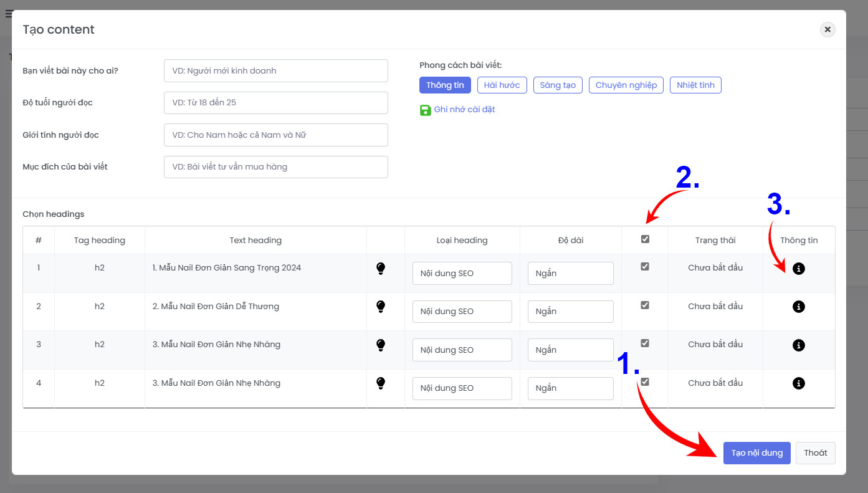
Task: Focus the Mục đích của bài viết field
Action: 276,167
